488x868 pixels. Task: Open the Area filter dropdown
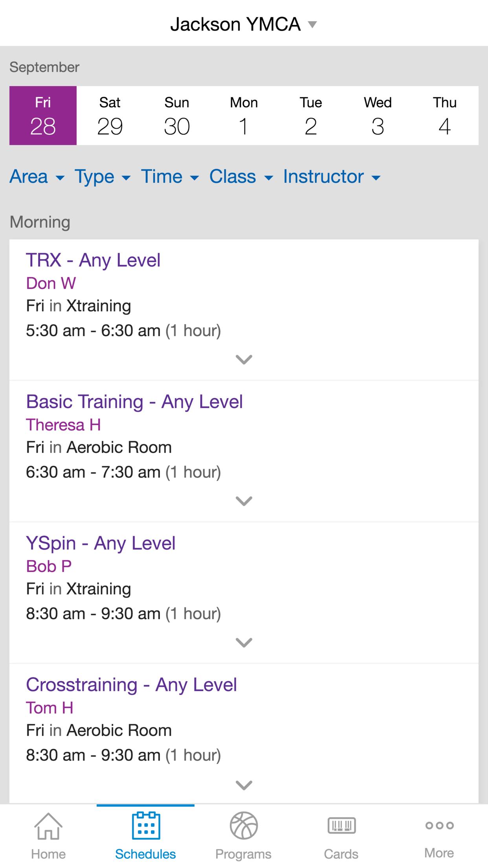(x=37, y=177)
